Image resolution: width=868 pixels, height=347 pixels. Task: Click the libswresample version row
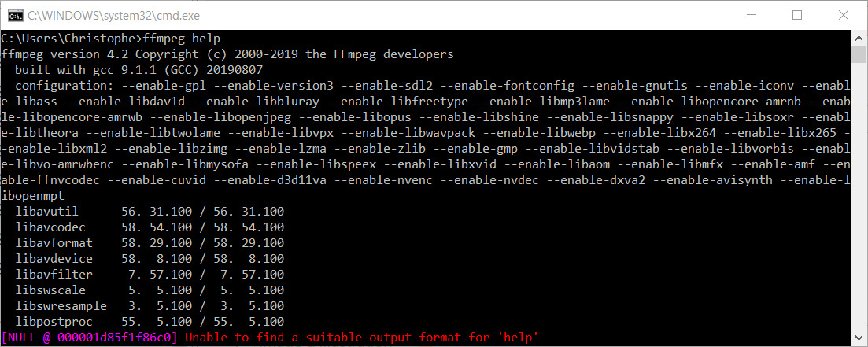point(150,306)
